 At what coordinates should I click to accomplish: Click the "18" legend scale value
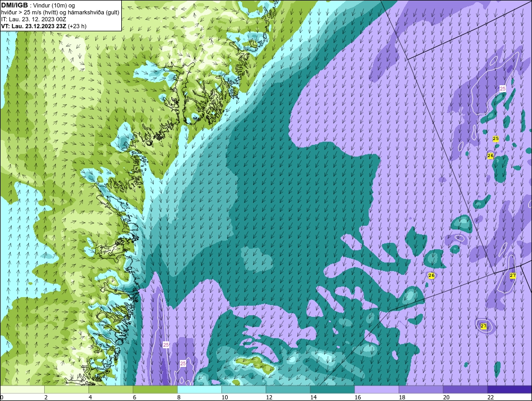tap(402, 397)
